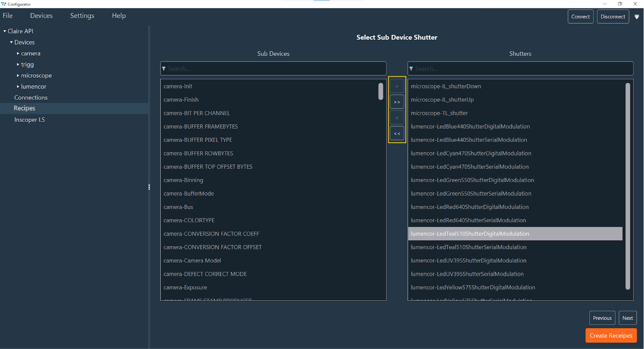Collapse the Claire API tree node
The height and width of the screenshot is (349, 644).
(5, 31)
